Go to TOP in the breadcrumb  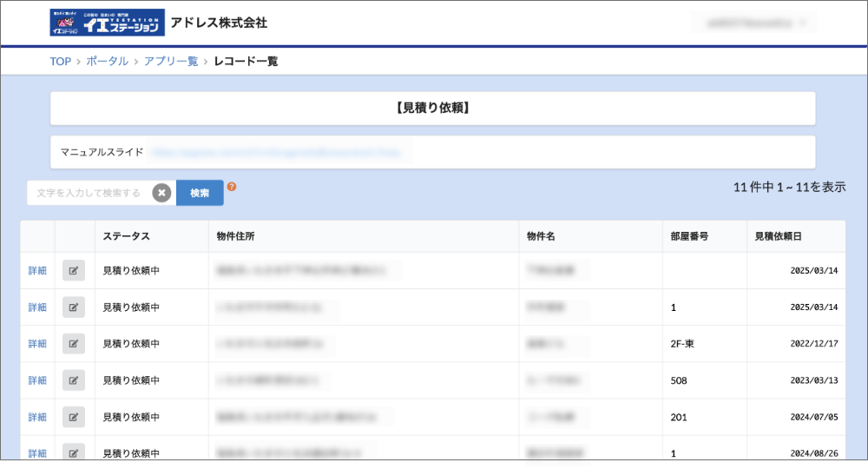coord(60,62)
